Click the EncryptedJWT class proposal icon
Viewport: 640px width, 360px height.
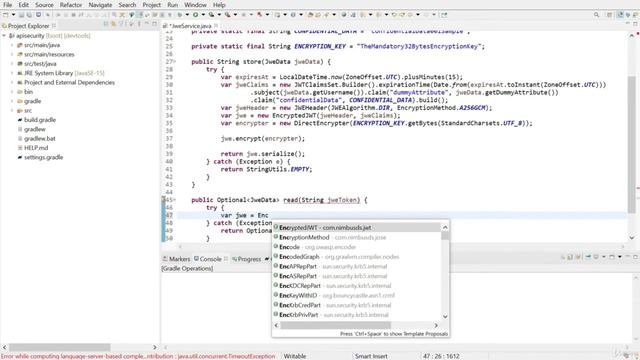(x=276, y=227)
